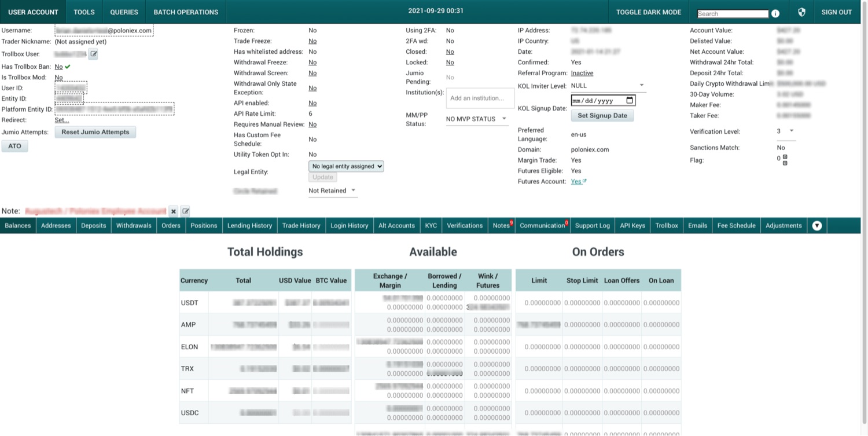Toggle the Locked 'No' value
Image resolution: width=868 pixels, height=436 pixels.
coord(450,63)
